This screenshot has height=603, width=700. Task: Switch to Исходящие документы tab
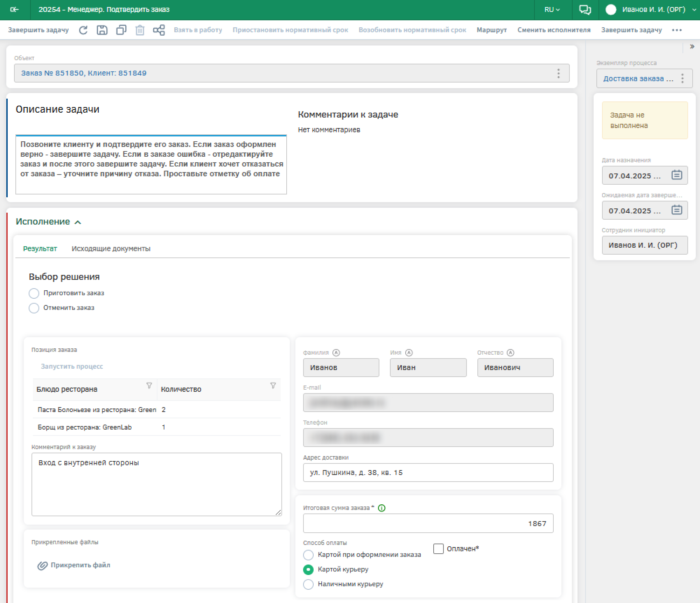(111, 249)
